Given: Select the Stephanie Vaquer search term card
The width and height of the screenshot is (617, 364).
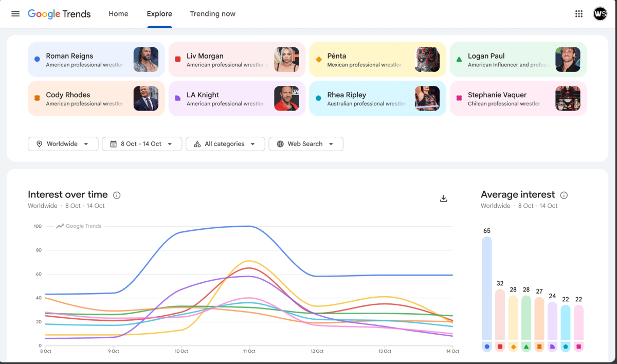Looking at the screenshot, I should [518, 98].
